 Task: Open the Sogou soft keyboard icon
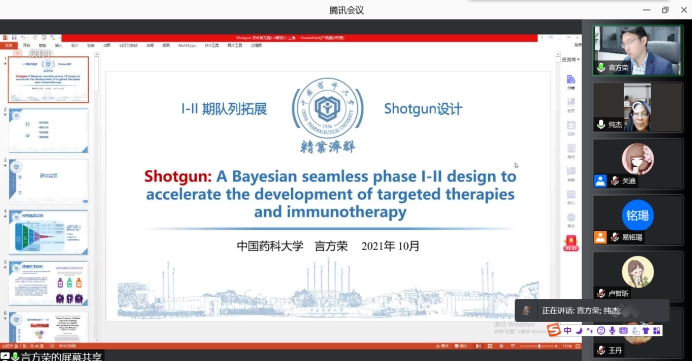pos(623,330)
